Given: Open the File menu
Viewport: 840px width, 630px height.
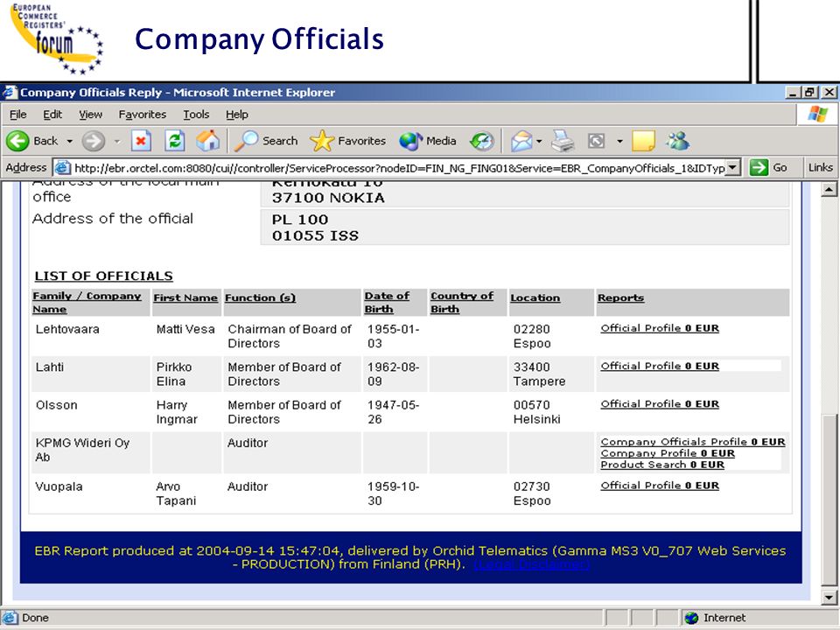Looking at the screenshot, I should [17, 114].
